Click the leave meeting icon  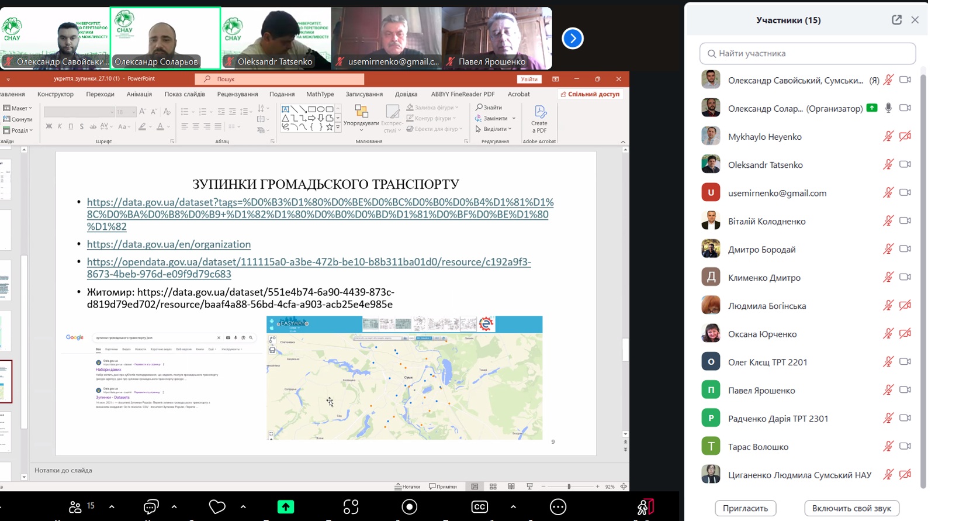tap(645, 507)
